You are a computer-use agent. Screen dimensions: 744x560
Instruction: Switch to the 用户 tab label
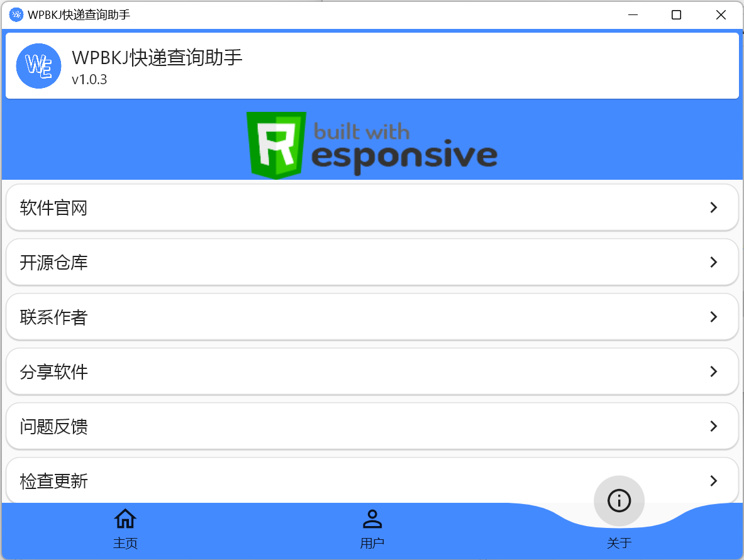click(x=372, y=543)
